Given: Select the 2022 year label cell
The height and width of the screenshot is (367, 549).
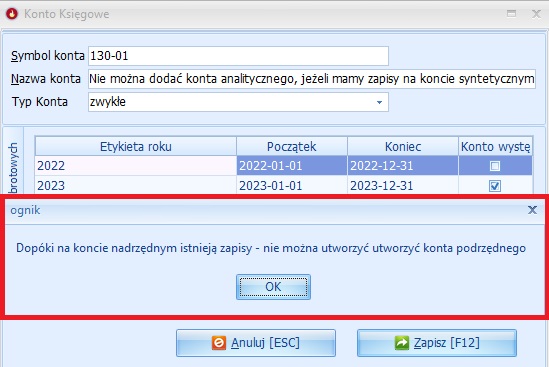Looking at the screenshot, I should tap(136, 166).
